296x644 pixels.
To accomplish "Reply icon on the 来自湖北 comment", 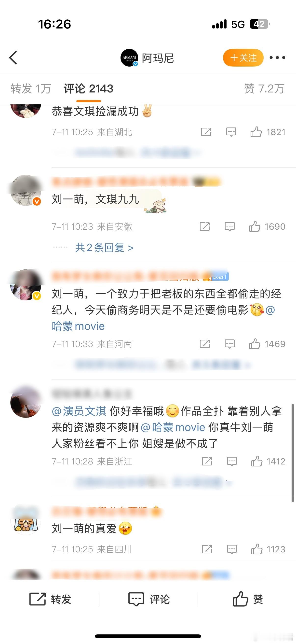I will click(231, 132).
